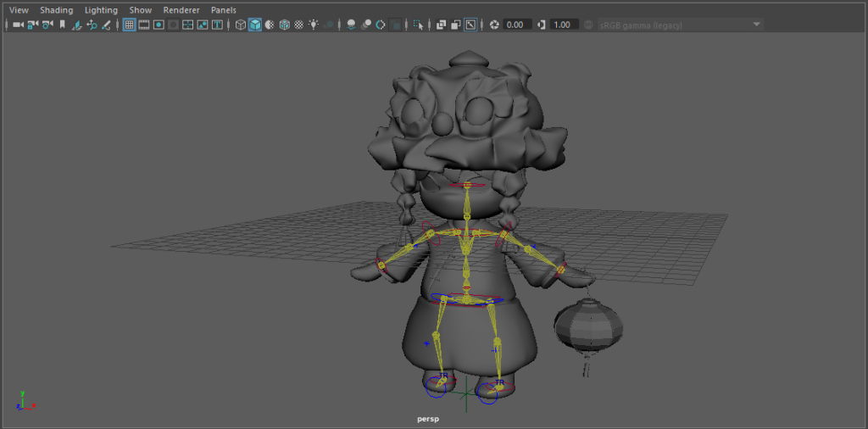Toggle the viewport grid display button

click(129, 25)
